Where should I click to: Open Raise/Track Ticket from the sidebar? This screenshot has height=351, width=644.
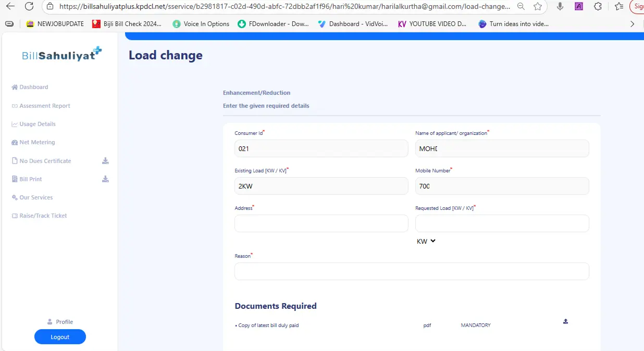coord(43,216)
